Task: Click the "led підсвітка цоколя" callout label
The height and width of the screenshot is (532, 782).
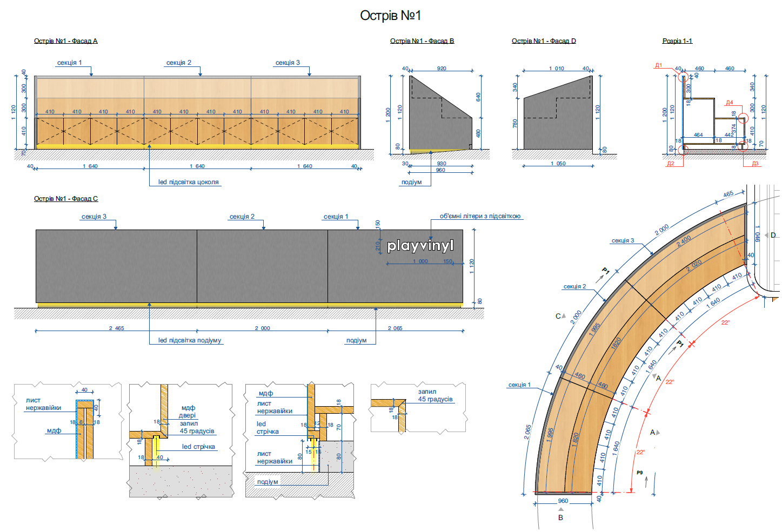Action: [188, 182]
